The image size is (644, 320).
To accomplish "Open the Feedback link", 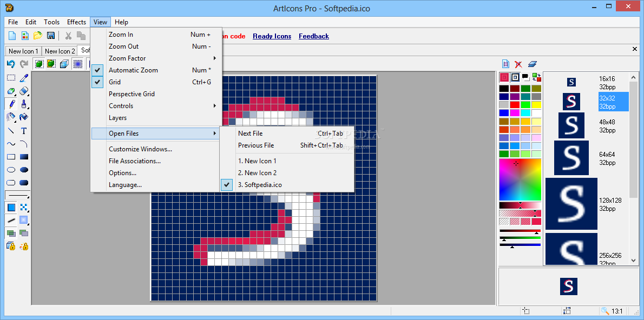I will pyautogui.click(x=314, y=36).
